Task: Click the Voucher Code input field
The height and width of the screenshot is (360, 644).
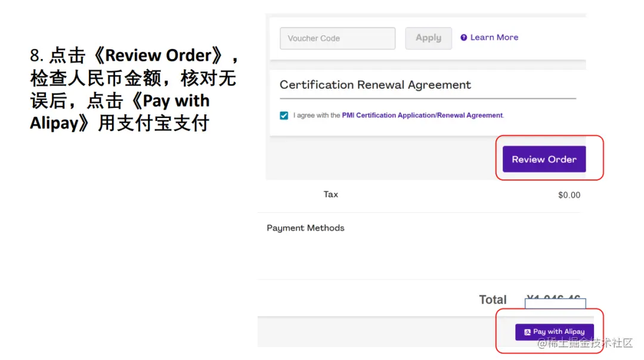Action: [338, 38]
